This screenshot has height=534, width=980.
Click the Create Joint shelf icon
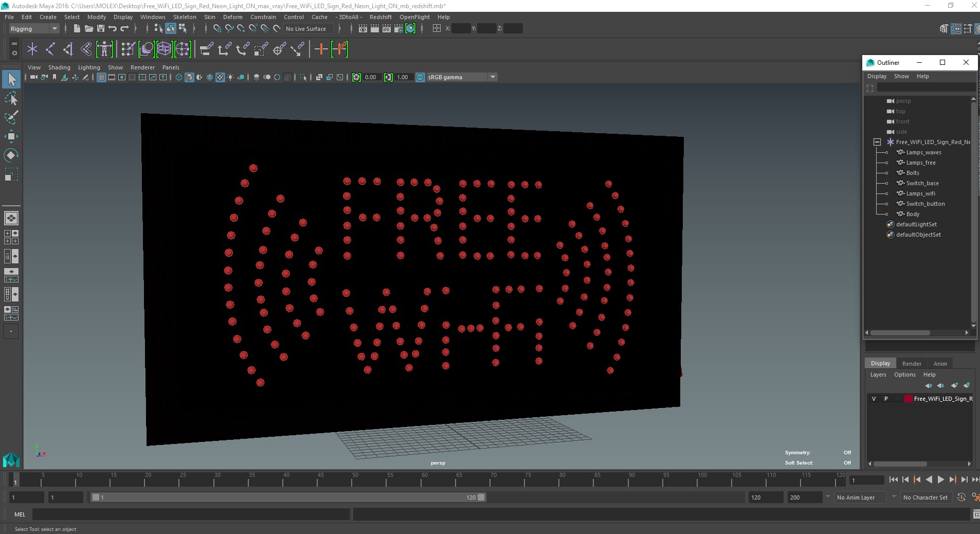click(x=50, y=49)
